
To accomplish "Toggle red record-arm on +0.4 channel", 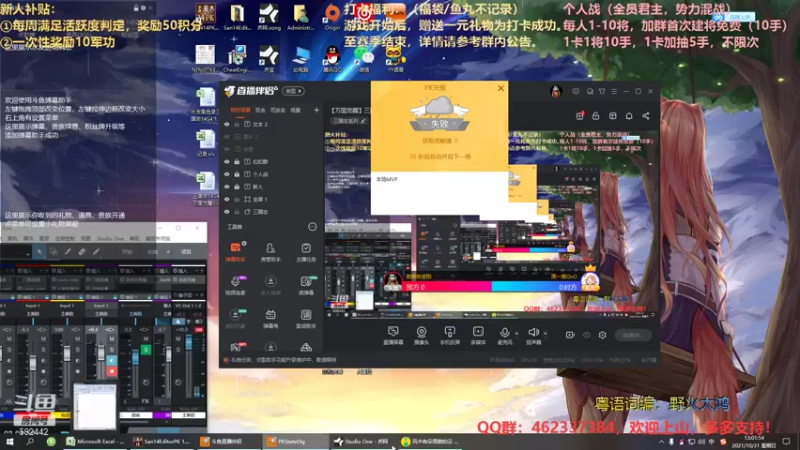I will pyautogui.click(x=111, y=371).
